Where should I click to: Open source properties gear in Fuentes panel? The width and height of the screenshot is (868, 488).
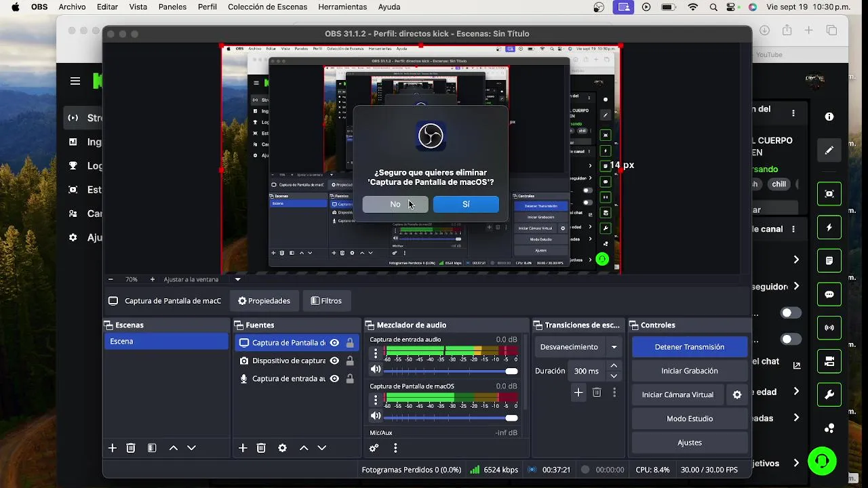click(282, 448)
